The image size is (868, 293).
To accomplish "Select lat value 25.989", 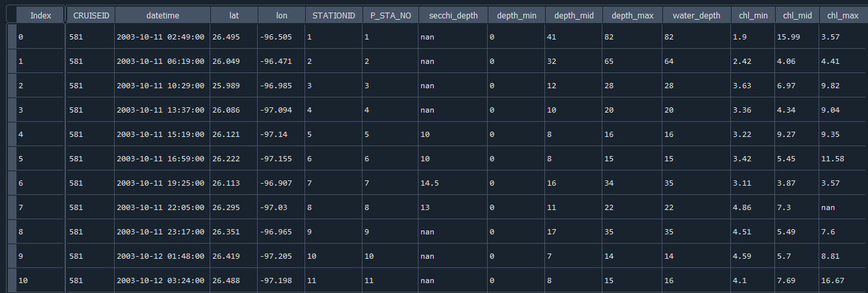I will click(234, 85).
